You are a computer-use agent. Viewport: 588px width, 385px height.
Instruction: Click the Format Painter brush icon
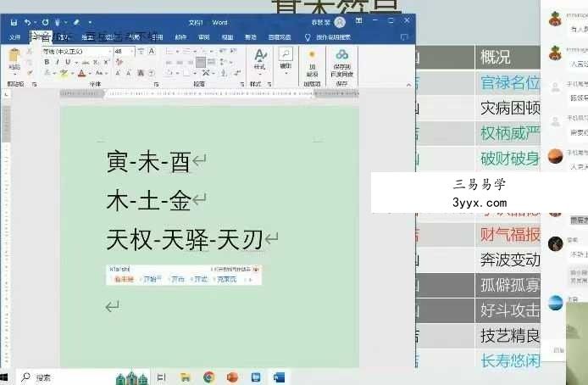[30, 72]
